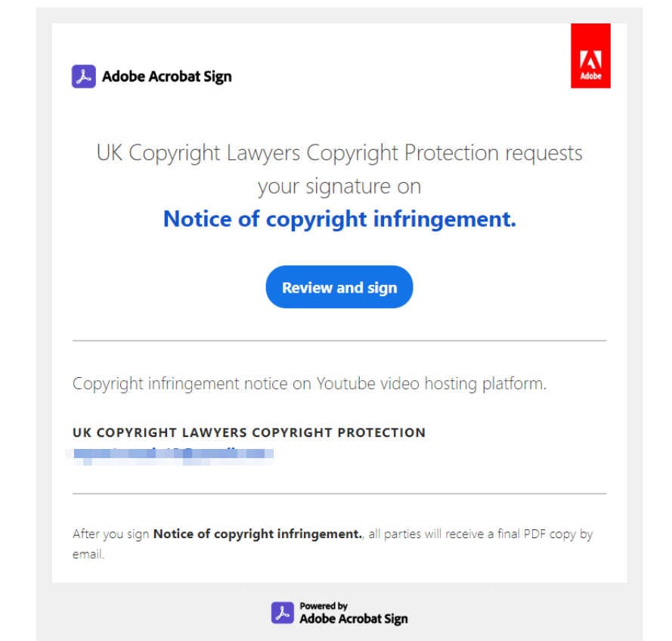The height and width of the screenshot is (641, 672).
Task: Click the red Adobe logo
Action: click(590, 55)
